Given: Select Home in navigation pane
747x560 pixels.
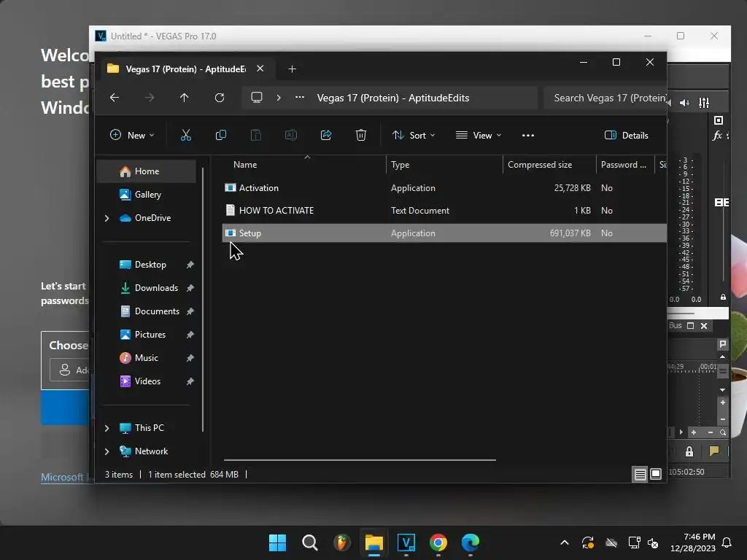Looking at the screenshot, I should (146, 171).
